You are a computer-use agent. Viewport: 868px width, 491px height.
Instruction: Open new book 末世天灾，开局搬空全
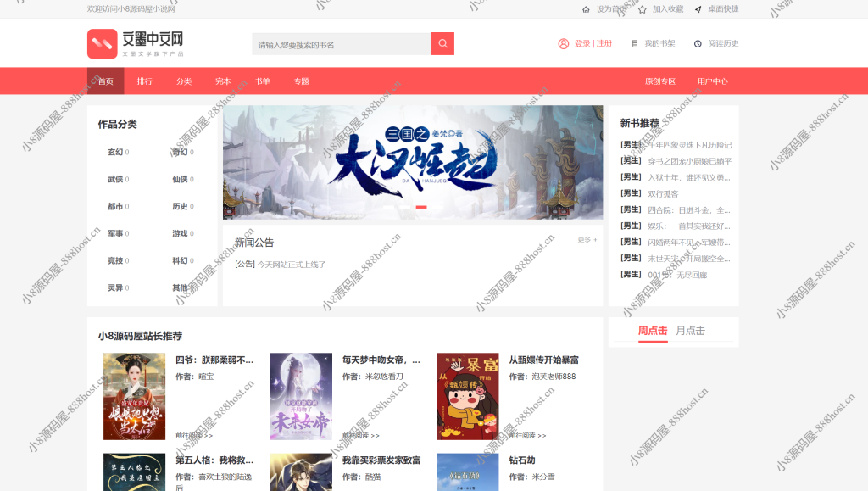coord(688,259)
